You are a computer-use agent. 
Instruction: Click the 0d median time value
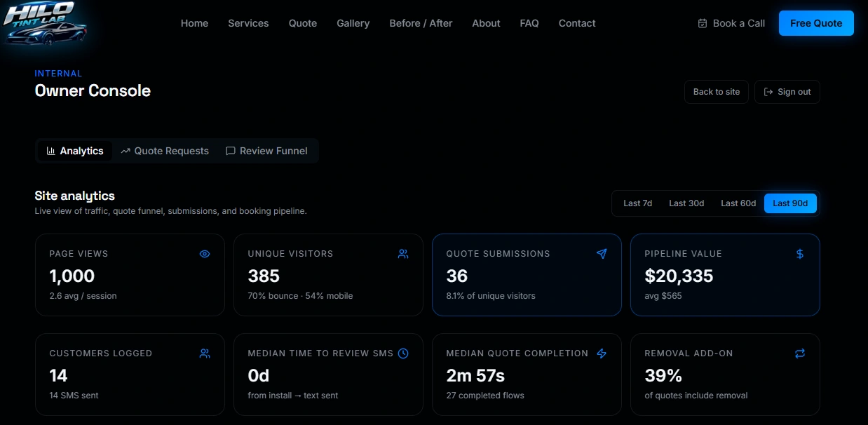[259, 375]
